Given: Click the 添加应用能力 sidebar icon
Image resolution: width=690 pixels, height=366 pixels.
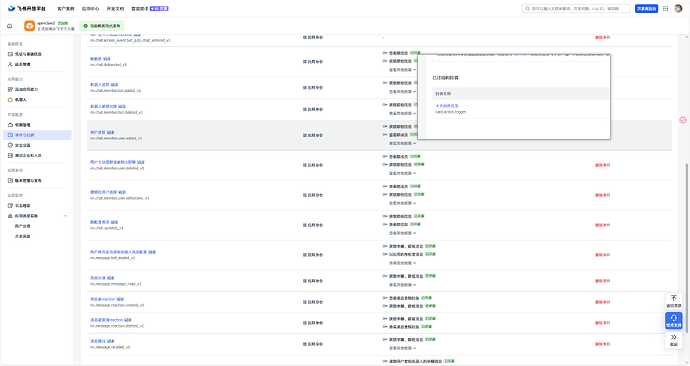Looking at the screenshot, I should coord(11,89).
